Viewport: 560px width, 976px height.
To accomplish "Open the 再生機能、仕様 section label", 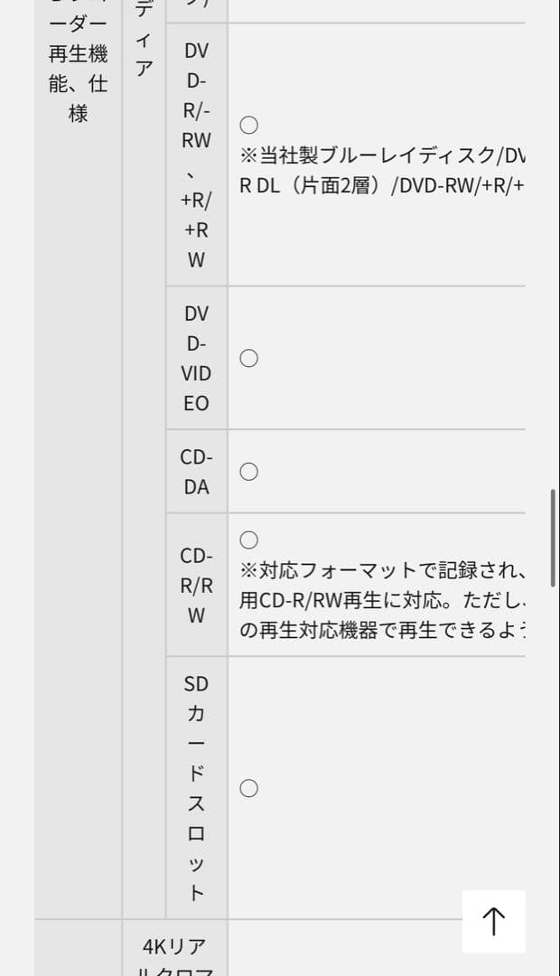I will pyautogui.click(x=78, y=68).
